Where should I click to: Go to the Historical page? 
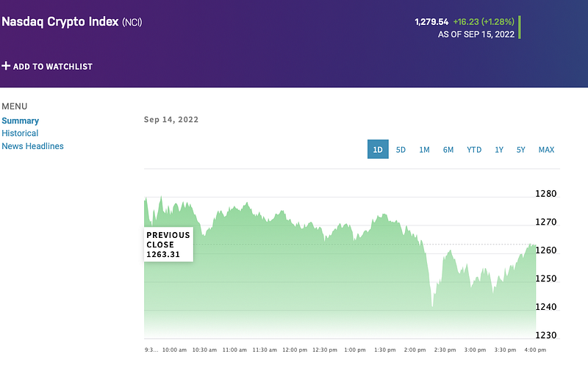[20, 133]
